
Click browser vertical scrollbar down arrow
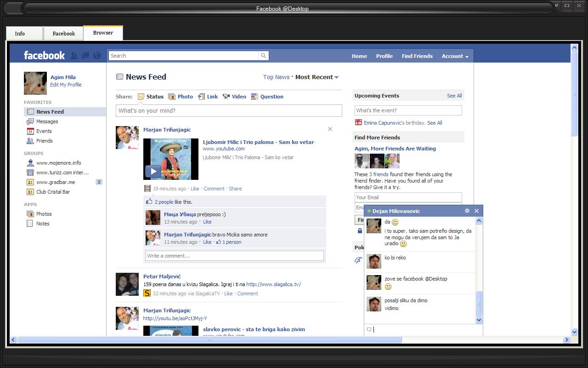click(x=574, y=332)
